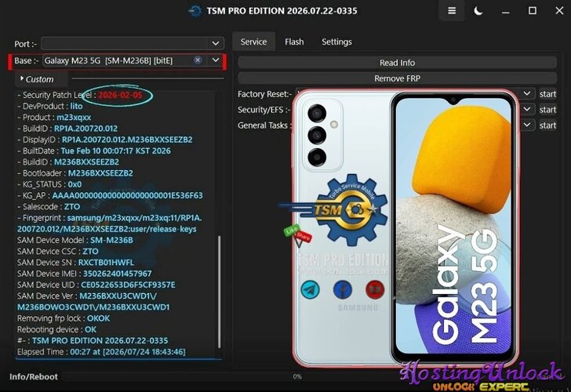Viewport: 571px width, 392px height.
Task: Open the Telegram icon link
Action: (x=311, y=290)
